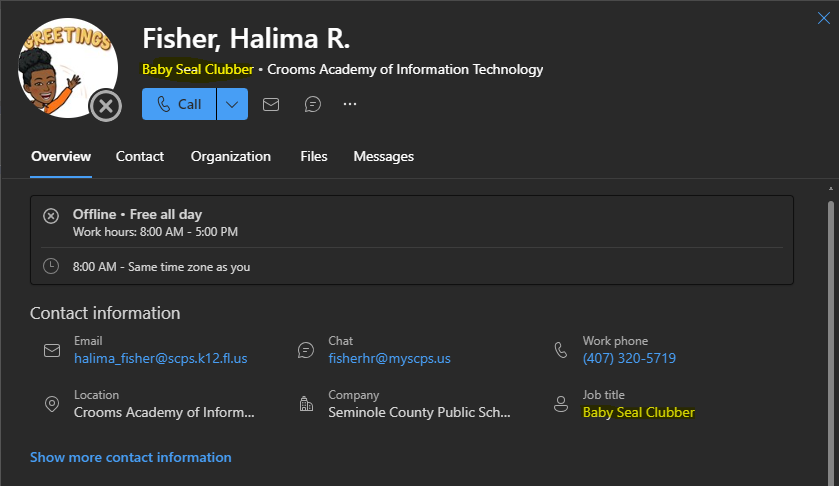Open the Organization tab
This screenshot has width=839, height=486.
231,156
